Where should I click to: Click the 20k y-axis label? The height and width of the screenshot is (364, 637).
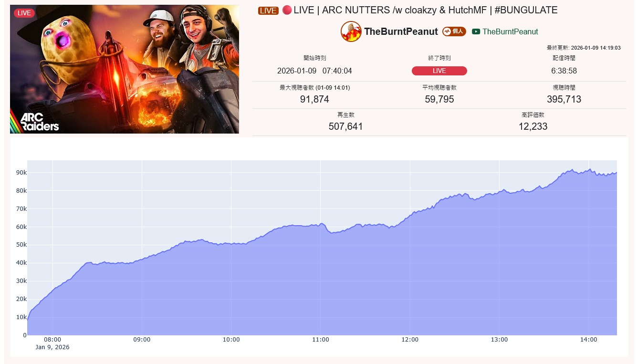(x=21, y=299)
